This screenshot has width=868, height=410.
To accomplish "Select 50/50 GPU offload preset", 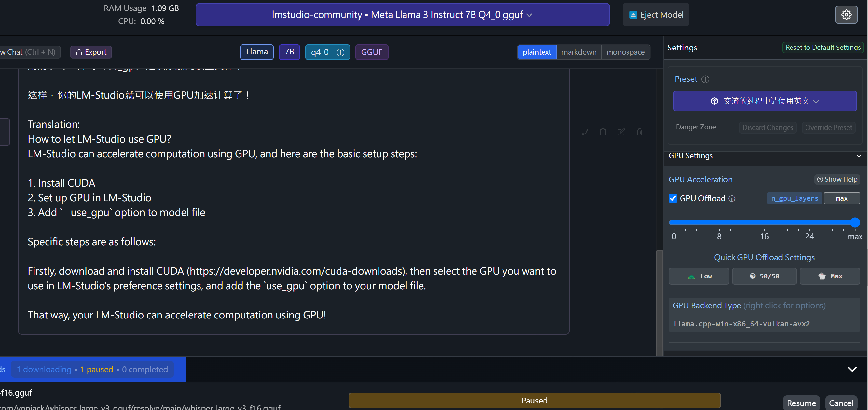I will click(x=764, y=276).
